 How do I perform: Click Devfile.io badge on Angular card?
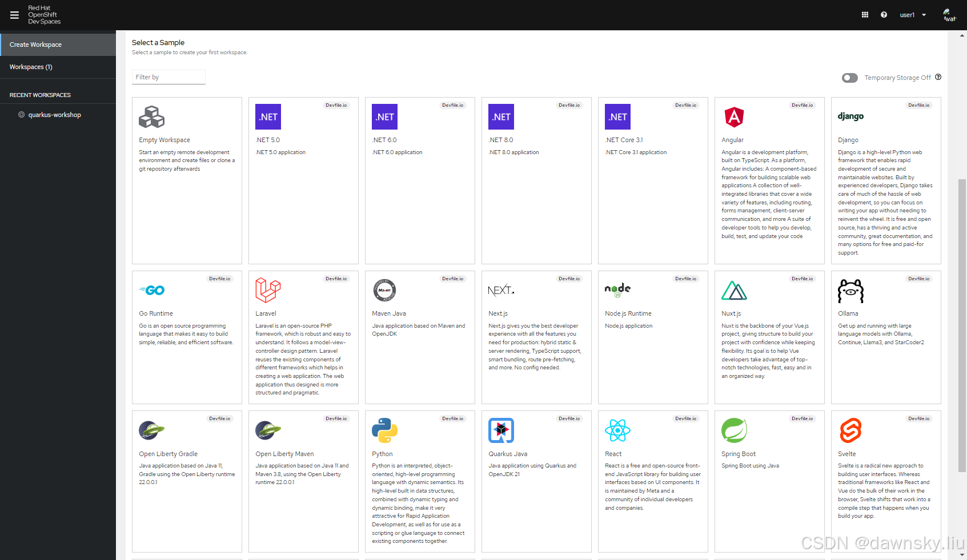coord(803,105)
